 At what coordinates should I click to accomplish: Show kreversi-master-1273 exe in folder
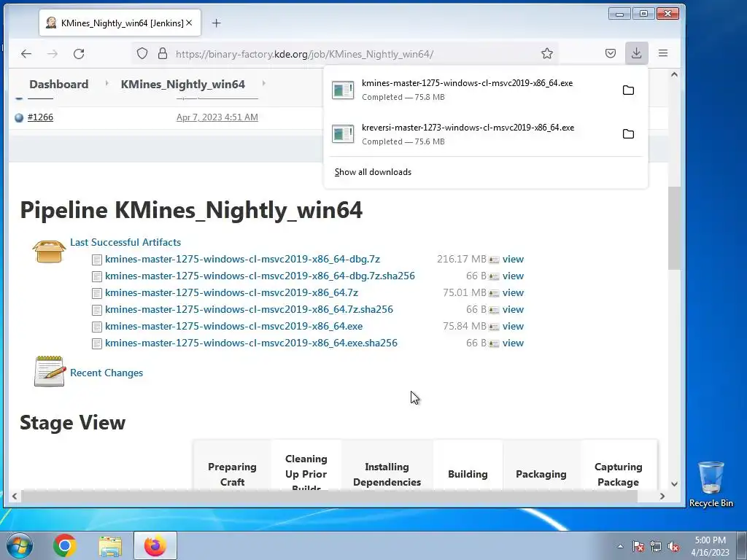tap(628, 134)
